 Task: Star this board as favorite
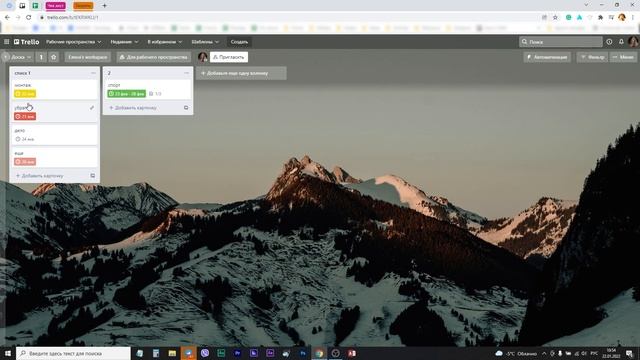[x=53, y=57]
